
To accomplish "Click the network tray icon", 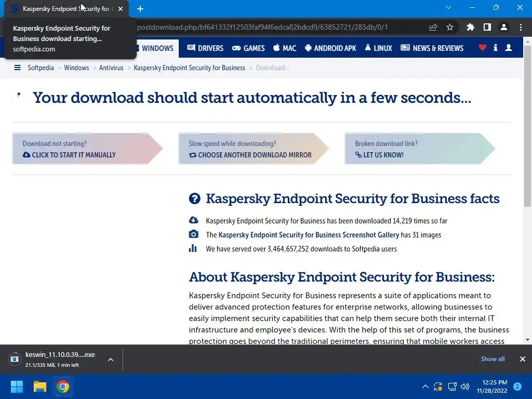I will (x=452, y=387).
